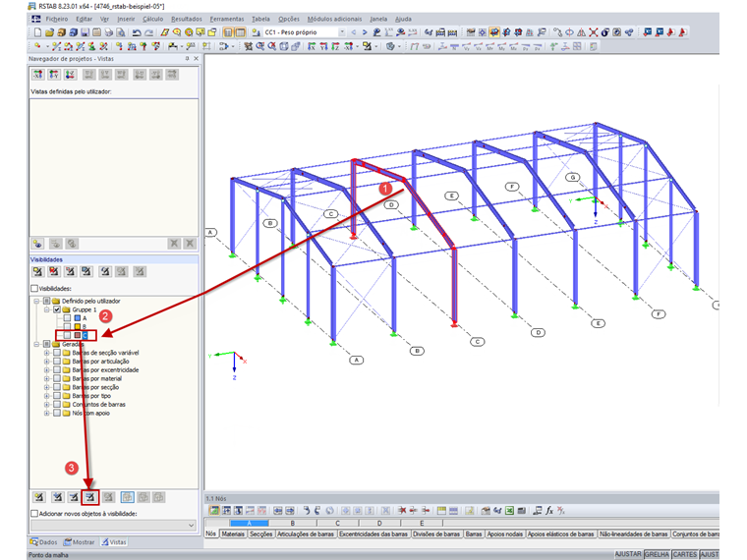
Task: Click the Save diskette icon
Action: point(85,32)
